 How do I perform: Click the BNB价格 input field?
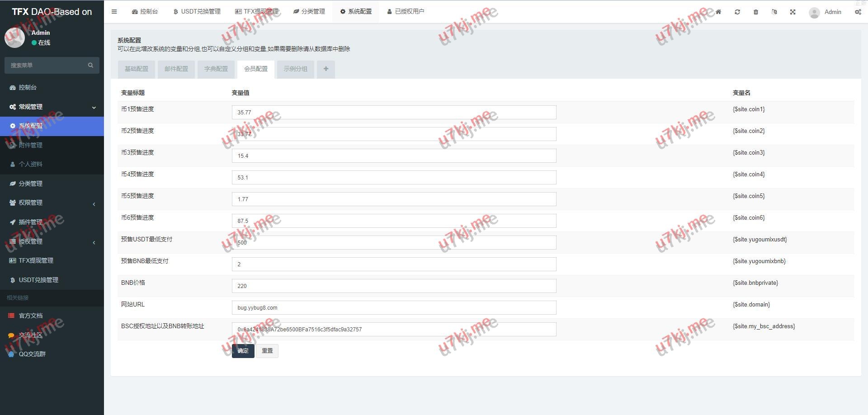393,286
